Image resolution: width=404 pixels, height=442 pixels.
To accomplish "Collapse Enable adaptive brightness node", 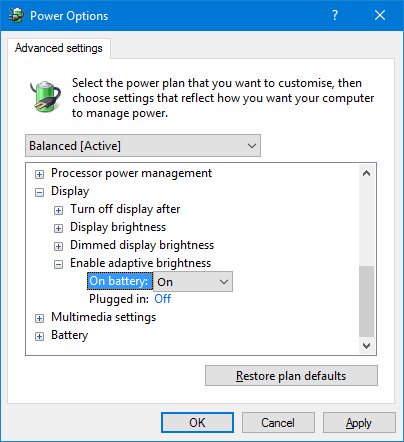I will pos(58,264).
